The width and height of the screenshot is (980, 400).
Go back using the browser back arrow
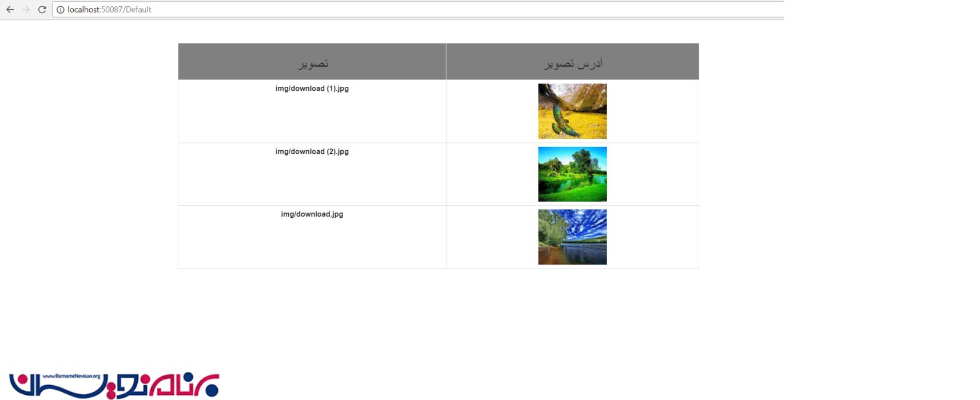[x=10, y=10]
